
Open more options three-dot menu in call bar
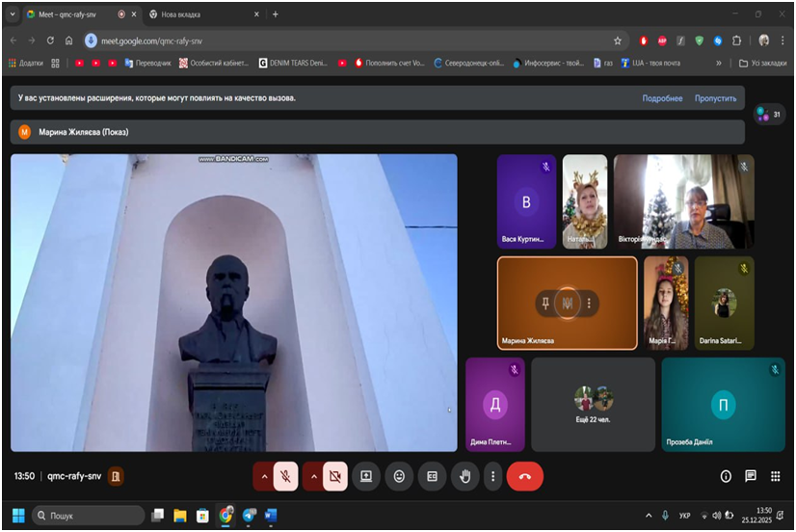[493, 476]
